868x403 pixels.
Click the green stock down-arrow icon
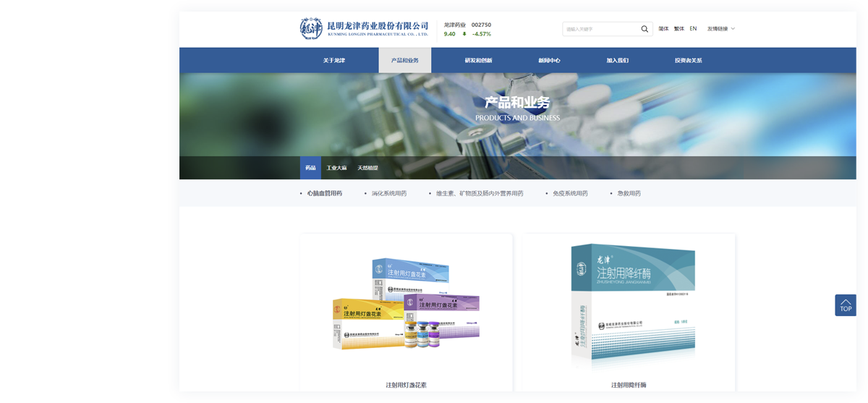pos(464,34)
